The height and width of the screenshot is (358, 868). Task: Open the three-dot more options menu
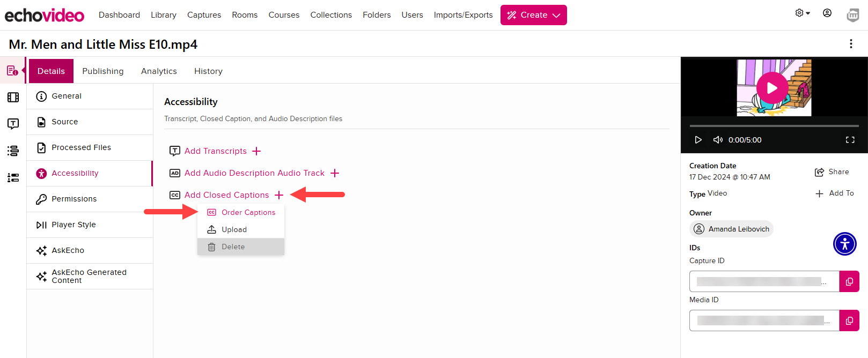pos(850,44)
